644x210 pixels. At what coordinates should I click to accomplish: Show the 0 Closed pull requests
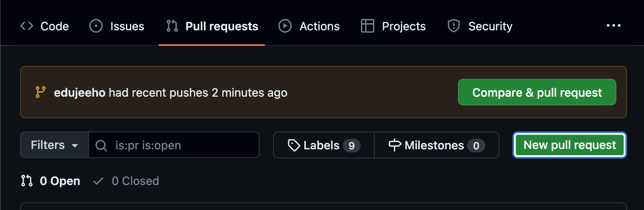(135, 181)
